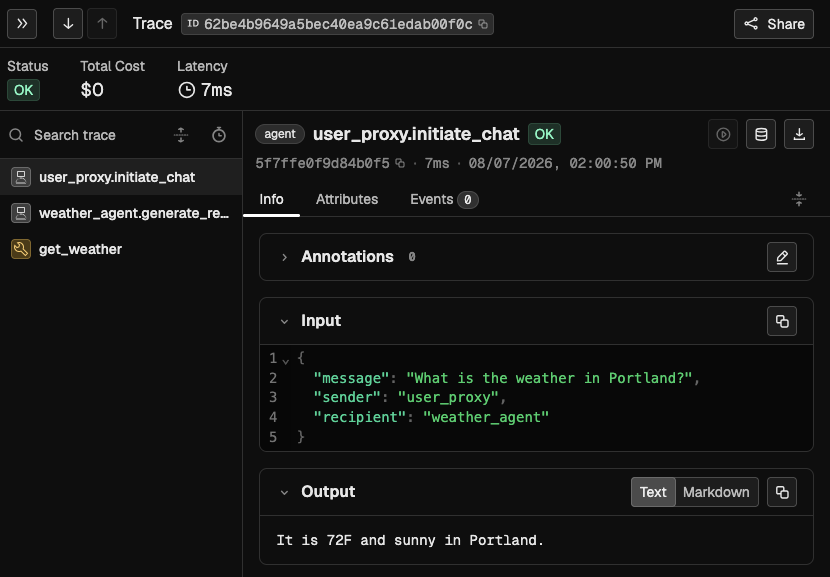
Task: Edit annotations with pencil icon
Action: point(782,257)
